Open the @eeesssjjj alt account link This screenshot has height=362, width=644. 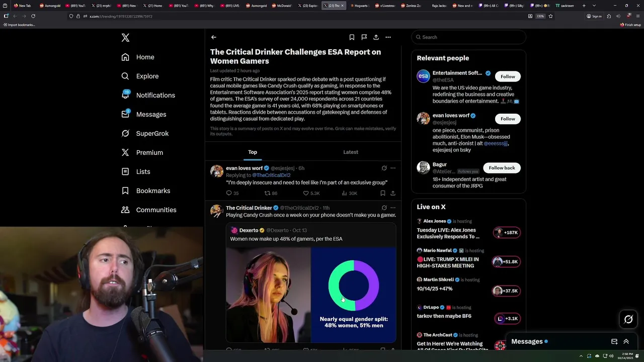496,143
